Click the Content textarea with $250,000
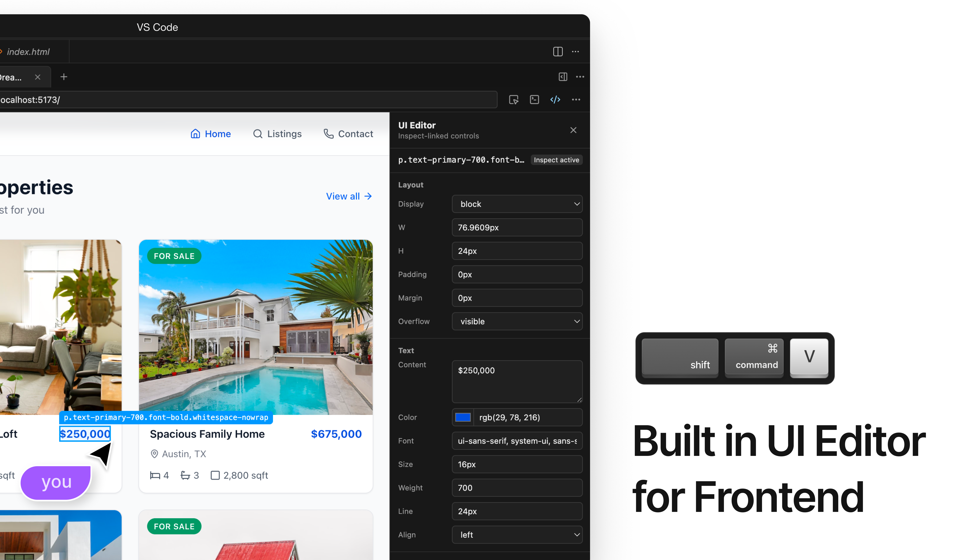974x560 pixels. (x=517, y=381)
